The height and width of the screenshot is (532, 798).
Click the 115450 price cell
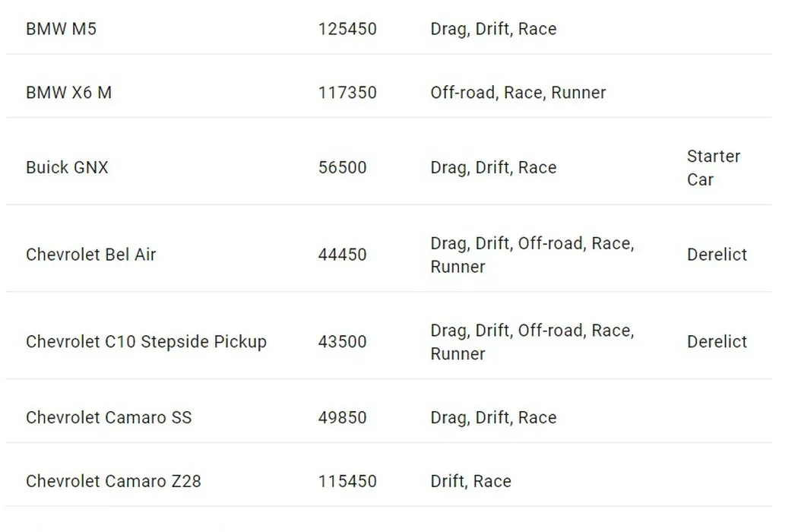[347, 481]
